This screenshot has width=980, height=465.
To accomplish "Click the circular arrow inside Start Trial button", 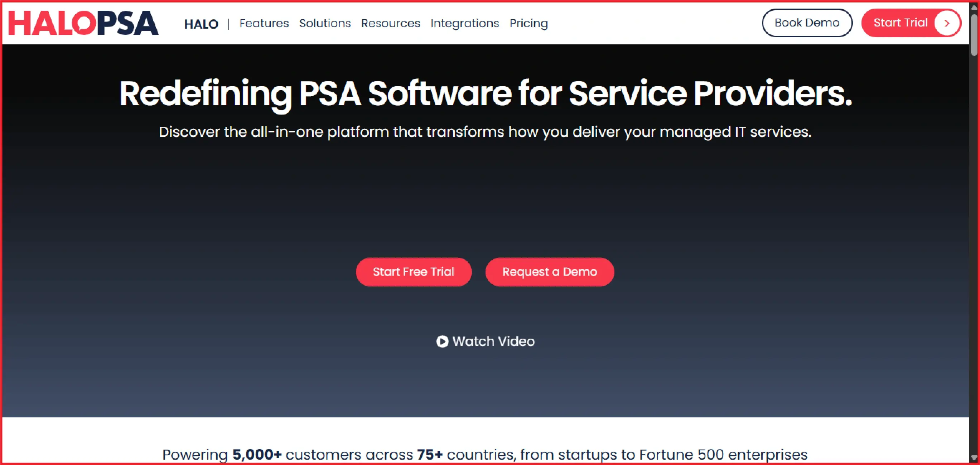I will 947,23.
